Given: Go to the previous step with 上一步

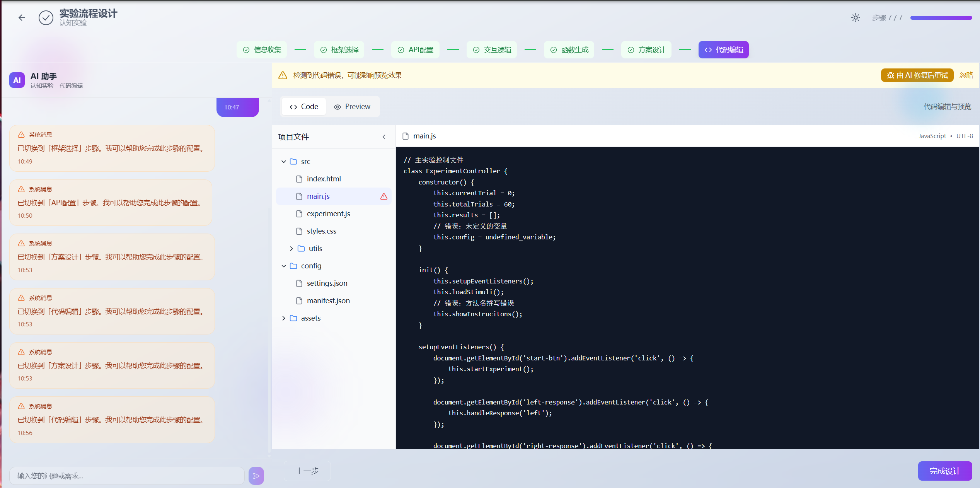Looking at the screenshot, I should (307, 471).
